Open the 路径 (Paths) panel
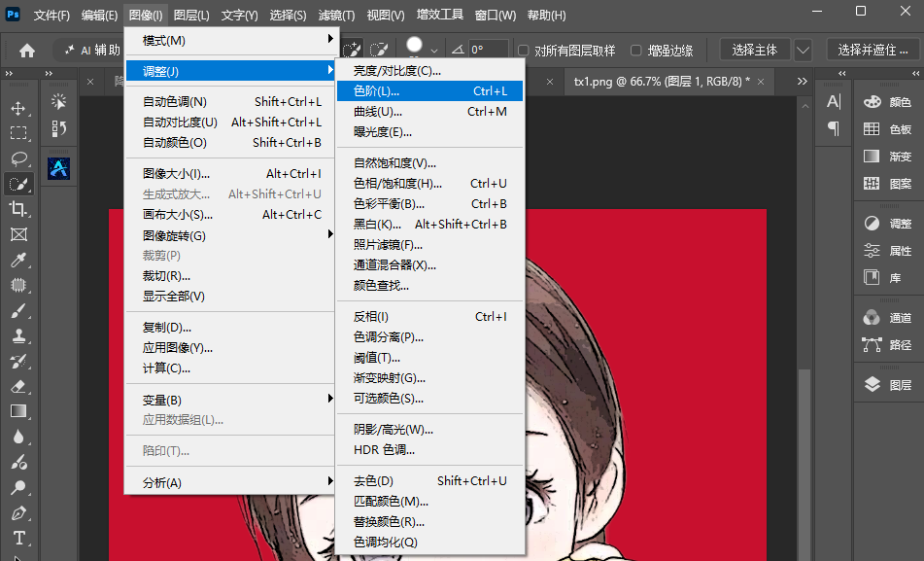 click(x=887, y=345)
